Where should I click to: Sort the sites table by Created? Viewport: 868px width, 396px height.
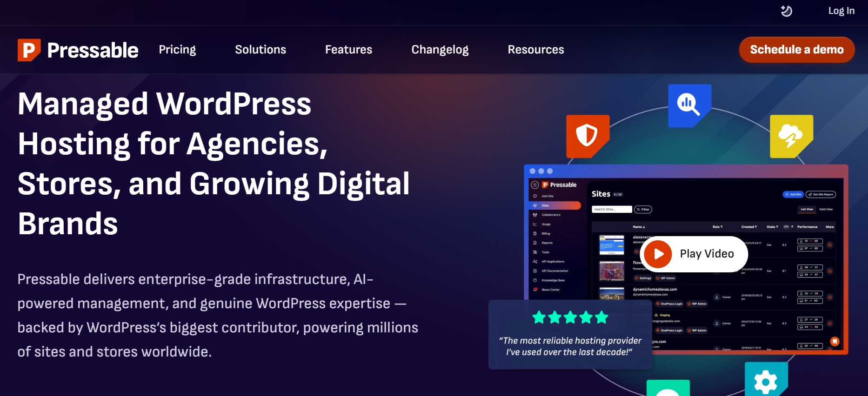749,227
